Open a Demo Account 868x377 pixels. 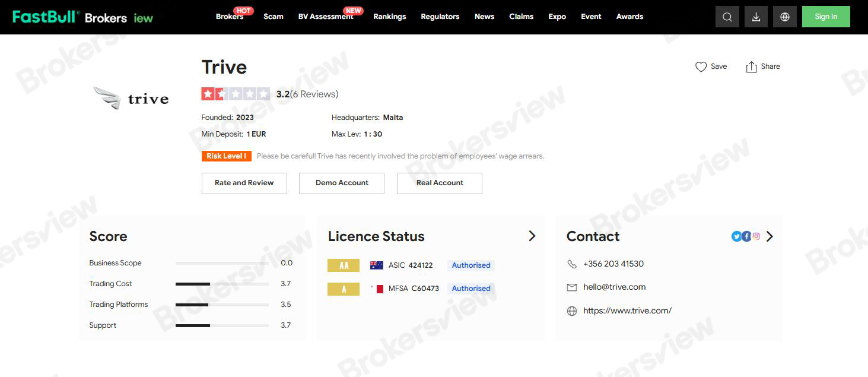pos(342,183)
